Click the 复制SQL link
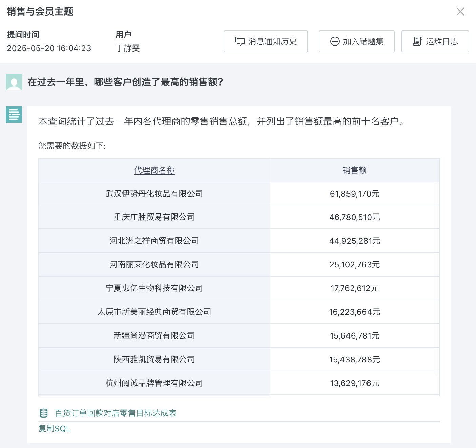The width and height of the screenshot is (476, 448). [x=54, y=428]
